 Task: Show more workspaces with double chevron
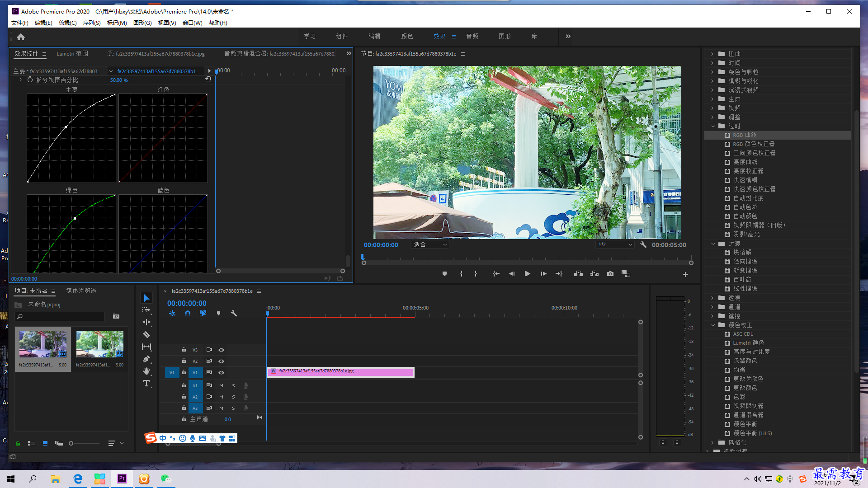tap(568, 36)
